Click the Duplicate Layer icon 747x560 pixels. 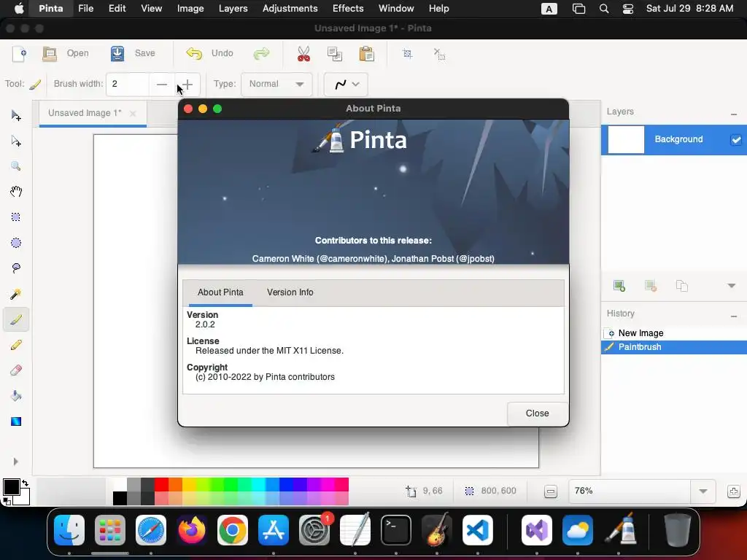(x=682, y=286)
